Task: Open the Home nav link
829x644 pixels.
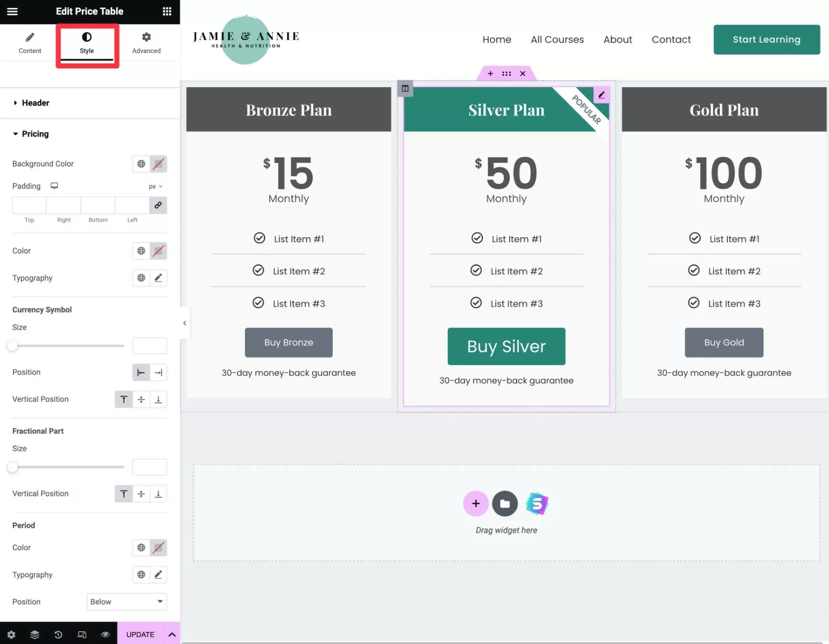Action: point(497,40)
